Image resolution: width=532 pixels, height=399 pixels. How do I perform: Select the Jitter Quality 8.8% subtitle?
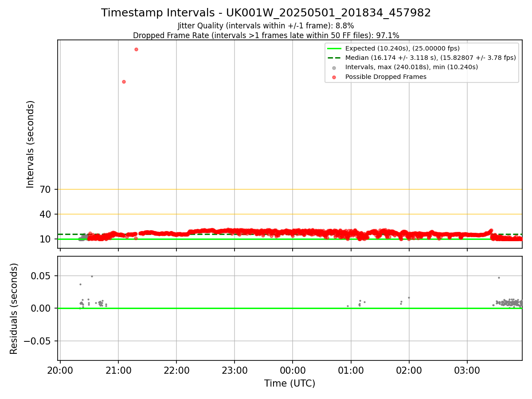[266, 26]
